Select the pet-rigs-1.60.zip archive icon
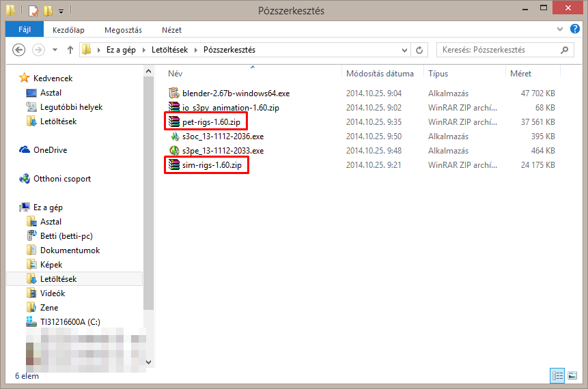Viewport: 588px width, 389px height. click(174, 121)
